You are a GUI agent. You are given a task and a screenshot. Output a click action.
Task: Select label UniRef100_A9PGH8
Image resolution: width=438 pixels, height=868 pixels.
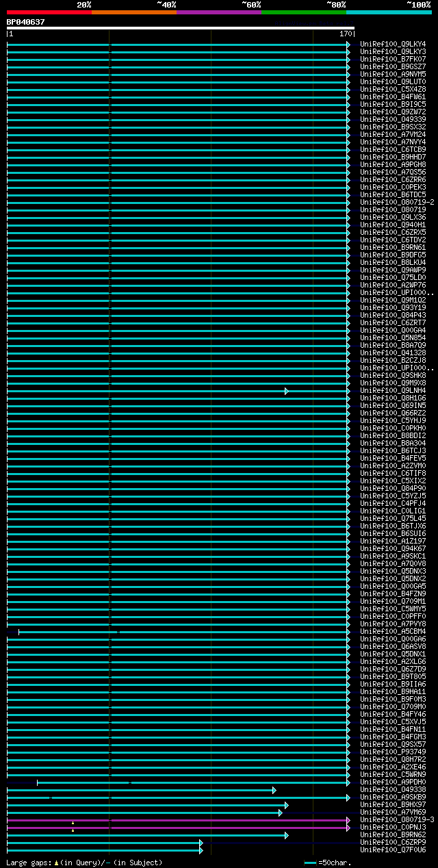coord(393,165)
